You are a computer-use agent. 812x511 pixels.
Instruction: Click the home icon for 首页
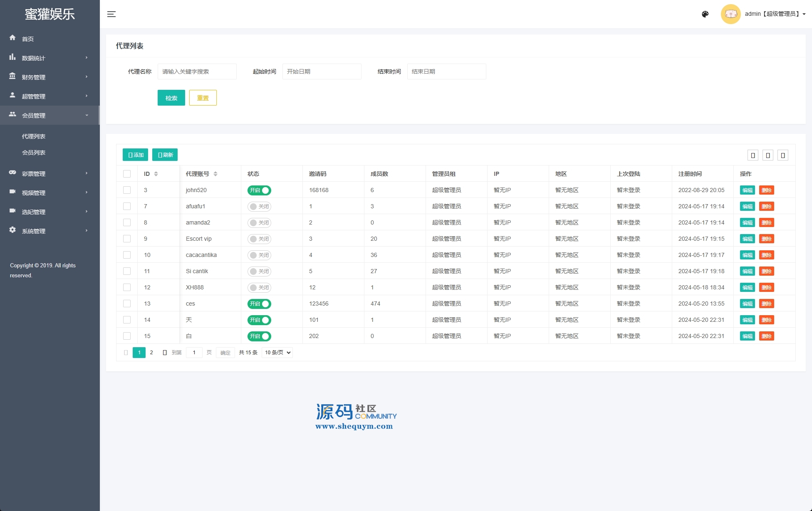click(12, 38)
